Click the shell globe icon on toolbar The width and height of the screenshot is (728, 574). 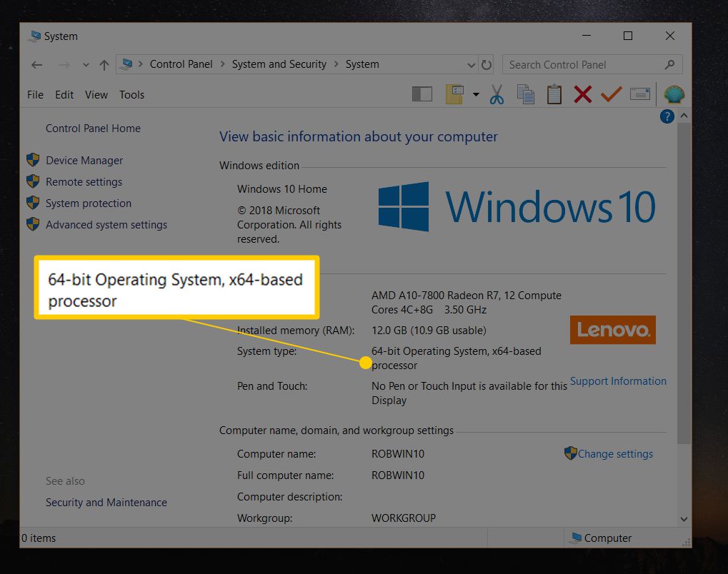click(x=674, y=94)
